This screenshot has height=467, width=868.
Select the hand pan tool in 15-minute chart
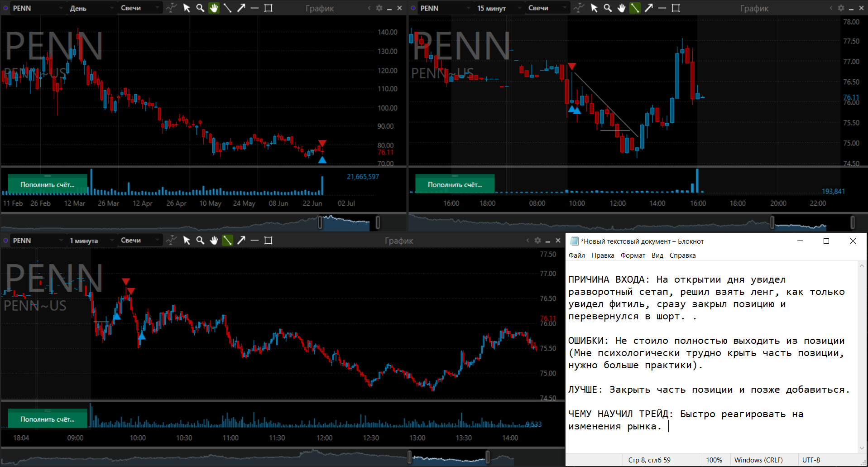(621, 8)
